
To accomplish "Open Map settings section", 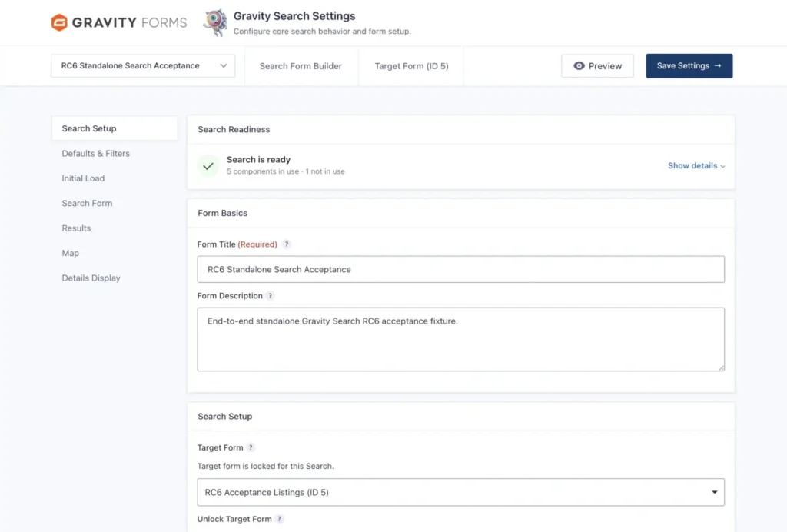I will (x=70, y=253).
